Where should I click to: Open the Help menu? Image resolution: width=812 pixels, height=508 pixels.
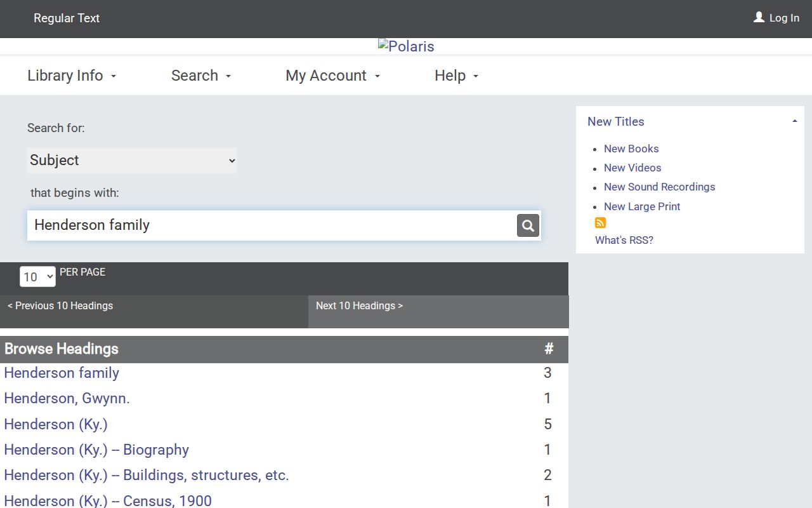click(x=456, y=76)
